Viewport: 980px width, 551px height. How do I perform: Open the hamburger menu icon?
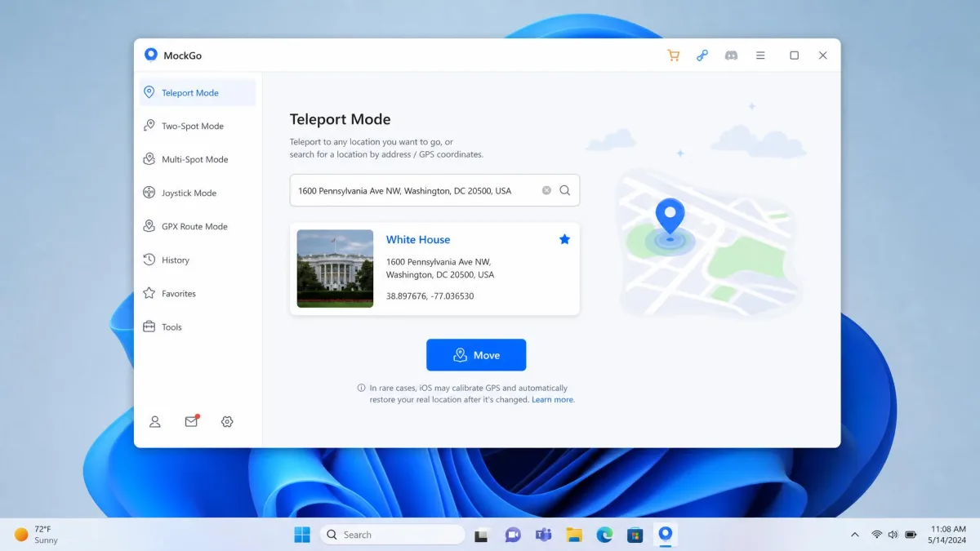coord(760,56)
